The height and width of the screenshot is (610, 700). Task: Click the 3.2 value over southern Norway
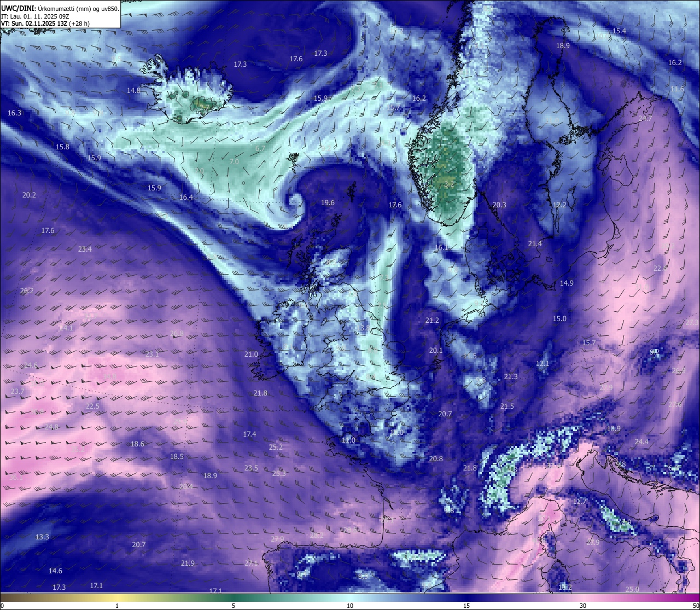pos(450,184)
